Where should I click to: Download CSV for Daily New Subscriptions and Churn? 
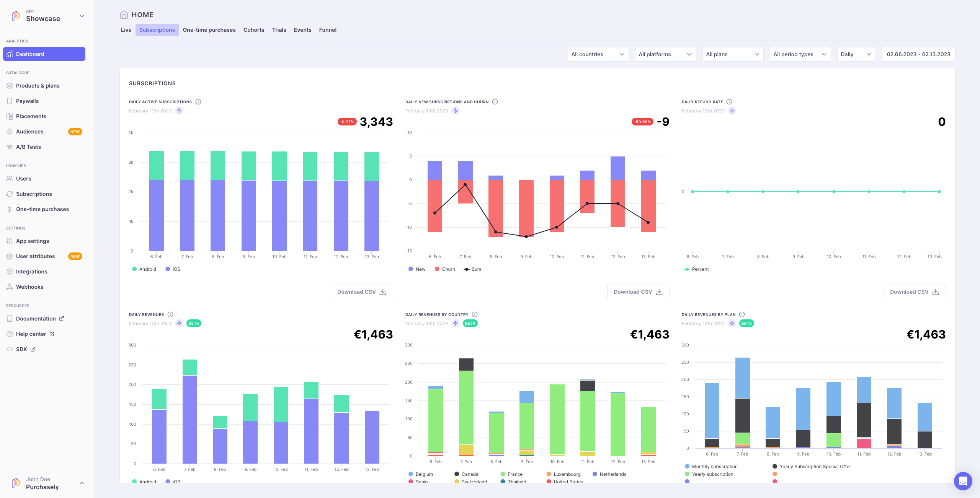pos(638,291)
